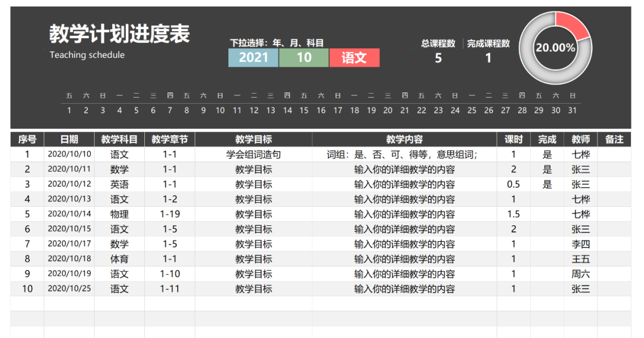Toggle the empty 完成 cell in row 4
644x338 pixels.
(x=547, y=199)
